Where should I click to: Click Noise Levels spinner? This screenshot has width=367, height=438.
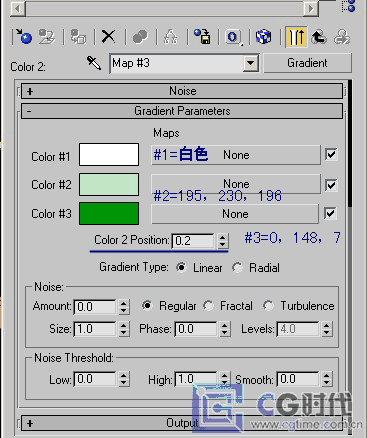[x=327, y=329]
